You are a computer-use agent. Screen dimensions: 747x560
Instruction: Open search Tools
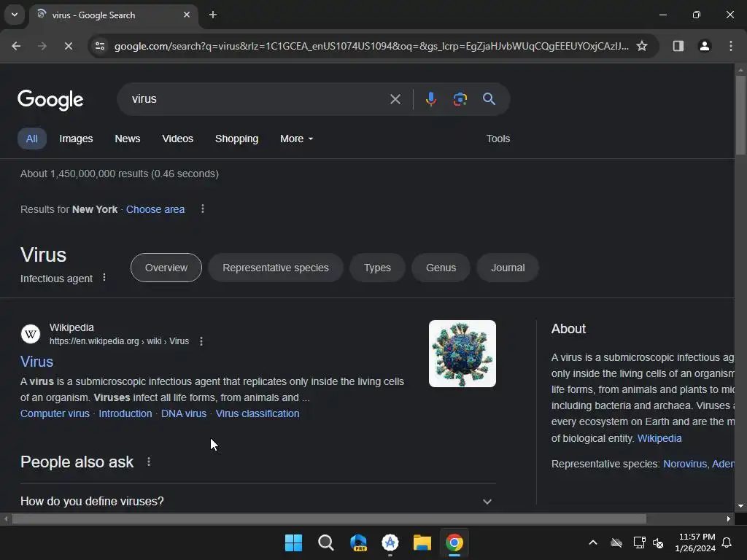[x=498, y=139]
